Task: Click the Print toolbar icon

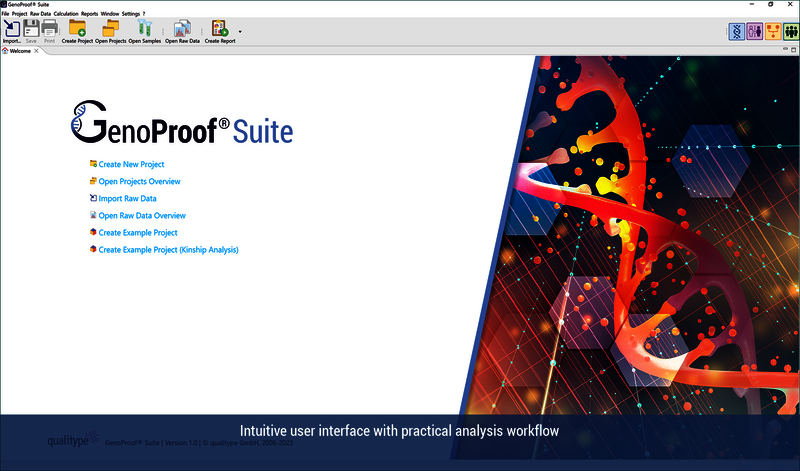Action: [49, 29]
